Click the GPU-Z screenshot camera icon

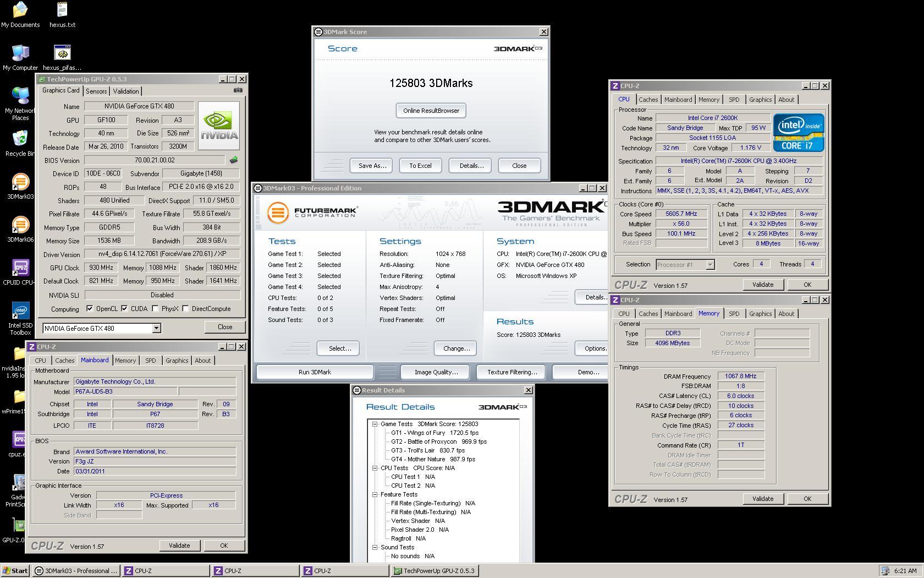tap(238, 90)
